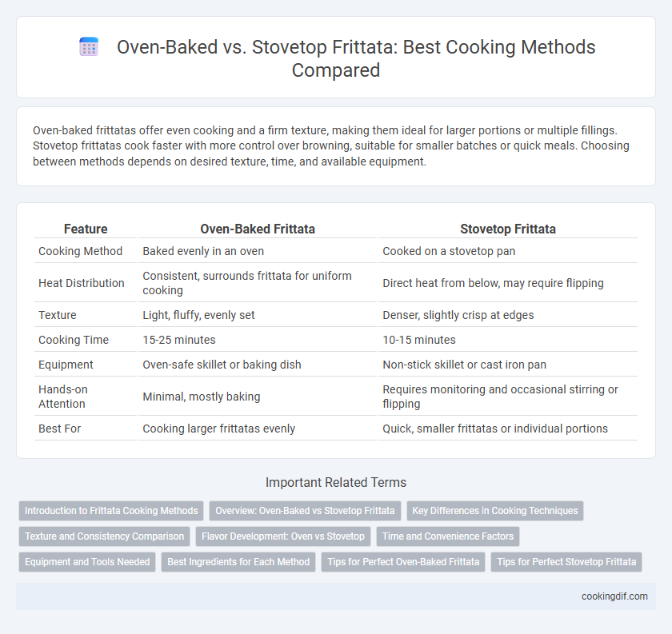
Task: Open Introduction to Frittata Cooking Methods tag
Action: click(111, 511)
